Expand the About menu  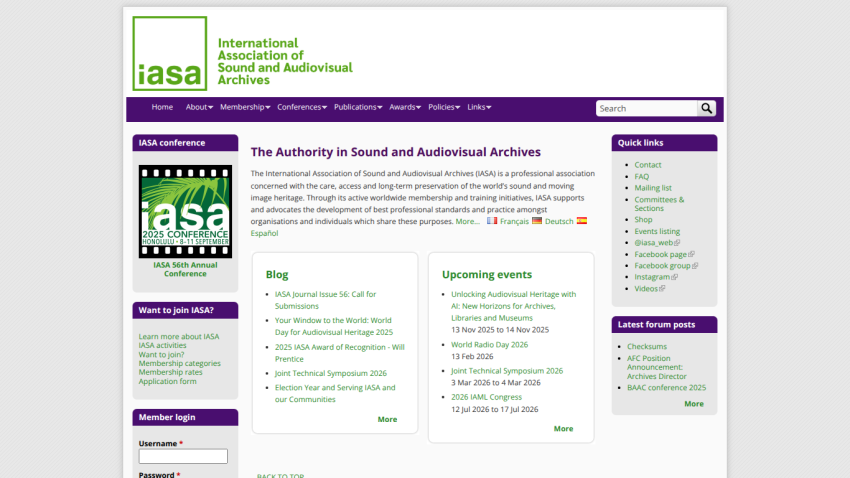pos(199,107)
